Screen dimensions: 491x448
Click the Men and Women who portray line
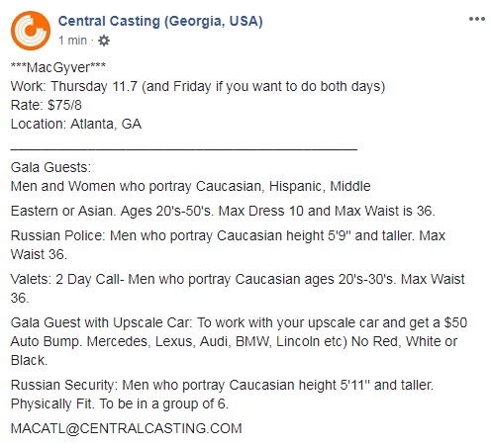[x=191, y=186]
